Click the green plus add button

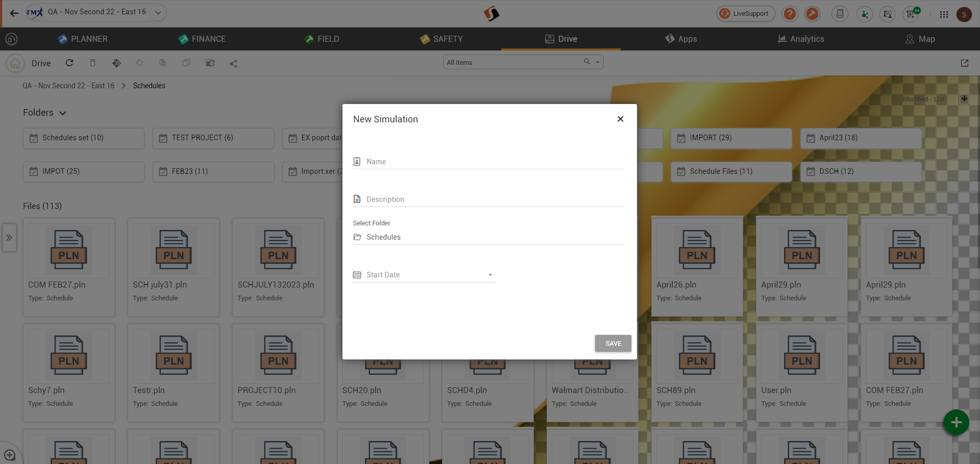pyautogui.click(x=956, y=422)
